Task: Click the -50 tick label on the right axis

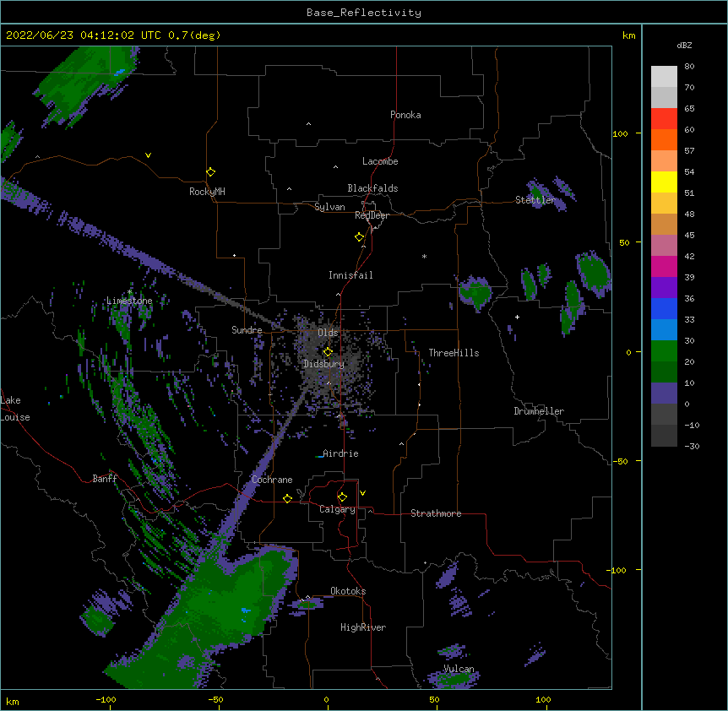Action: pyautogui.click(x=620, y=461)
